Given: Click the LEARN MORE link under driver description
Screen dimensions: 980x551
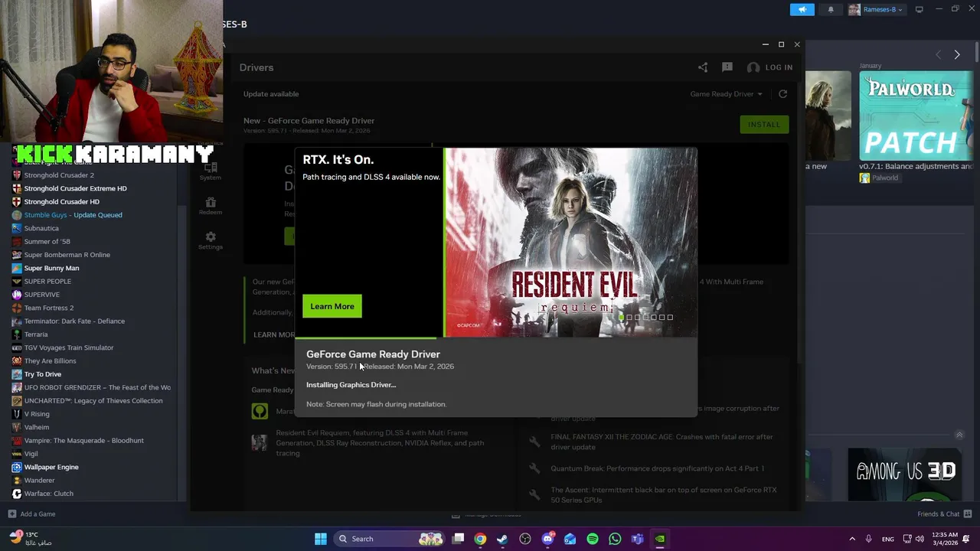Looking at the screenshot, I should coord(274,334).
